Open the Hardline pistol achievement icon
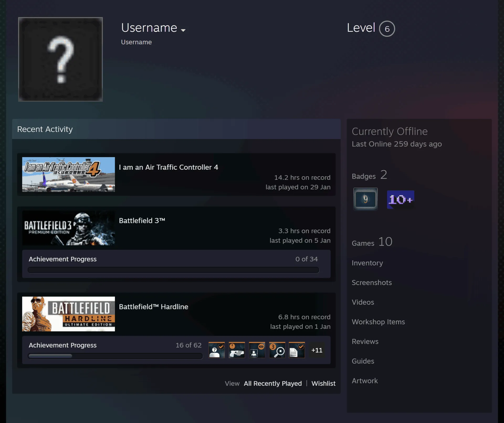This screenshot has width=504, height=423. click(x=237, y=350)
